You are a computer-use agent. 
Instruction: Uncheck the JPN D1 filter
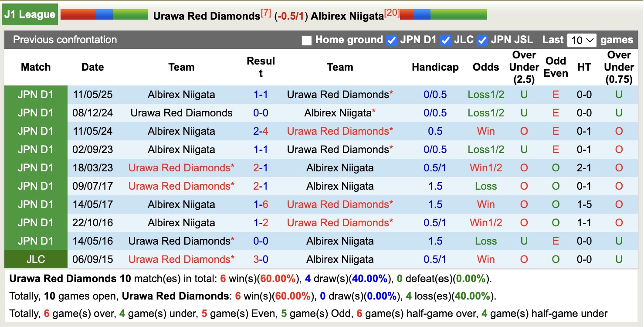coord(392,40)
